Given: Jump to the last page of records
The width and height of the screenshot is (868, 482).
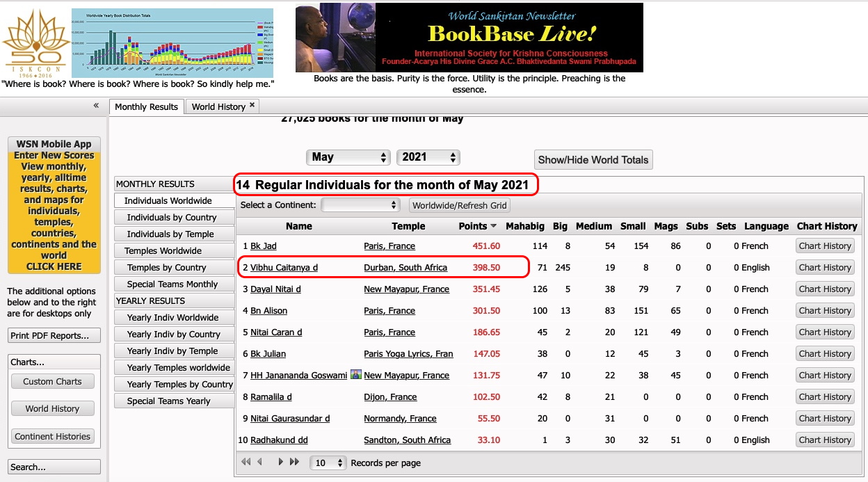Looking at the screenshot, I should 294,462.
